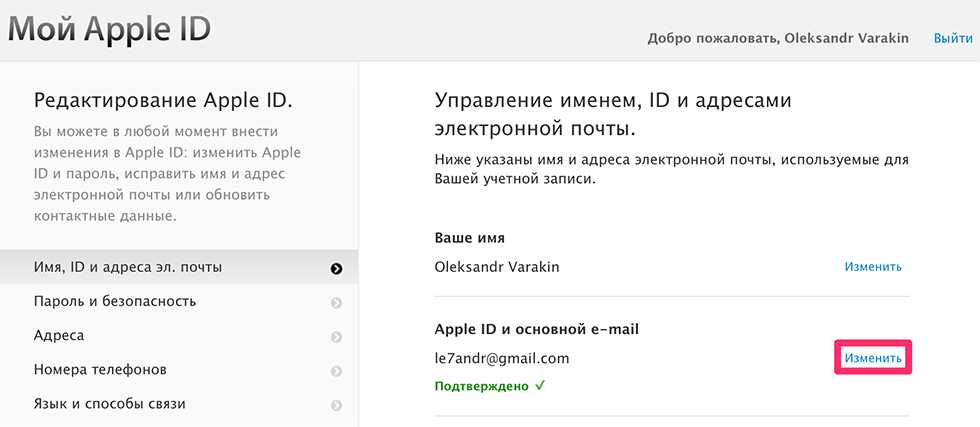Click 'Изменить' next to the name Oleksandr Varakin
The height and width of the screenshot is (427, 980).
872,267
